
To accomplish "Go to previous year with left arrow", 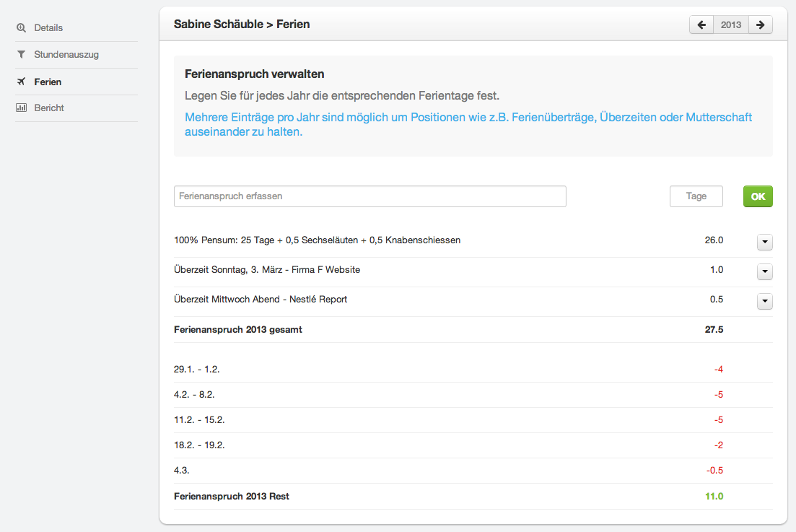I will [701, 25].
